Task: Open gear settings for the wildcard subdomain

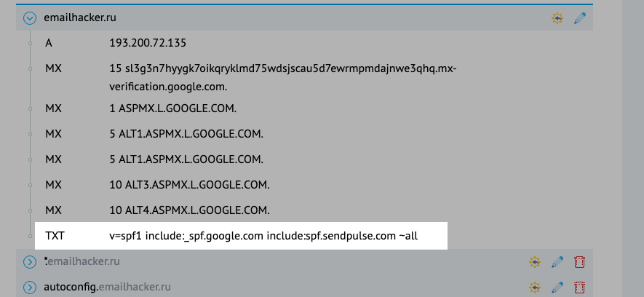Action: click(x=535, y=261)
